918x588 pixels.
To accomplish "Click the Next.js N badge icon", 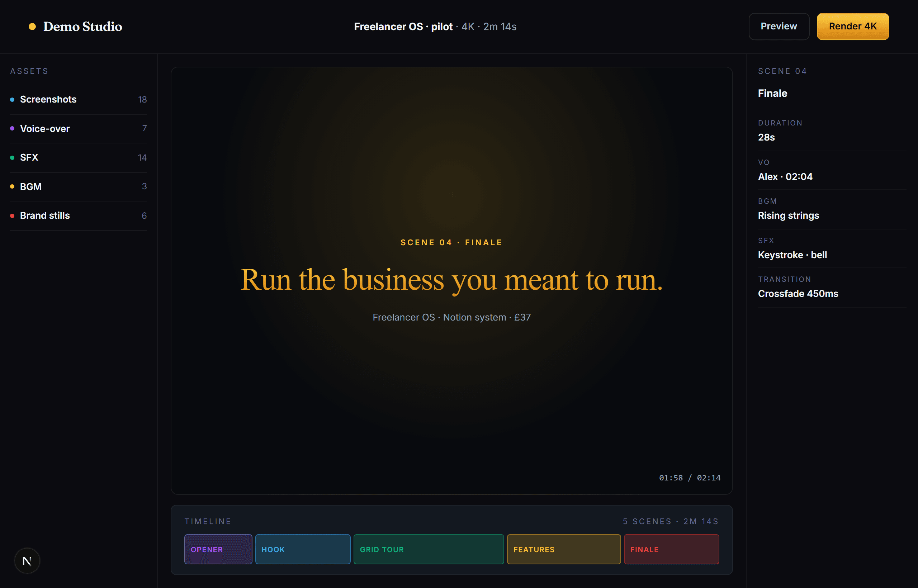I will 27,560.
